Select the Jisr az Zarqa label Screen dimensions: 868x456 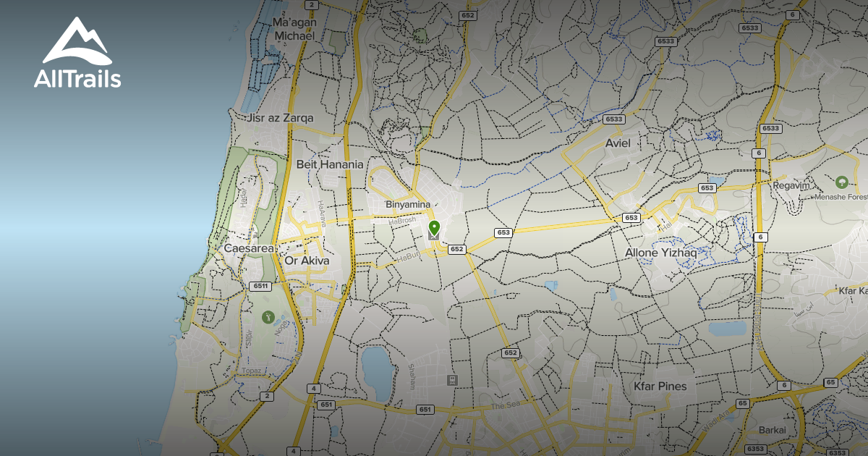[280, 117]
